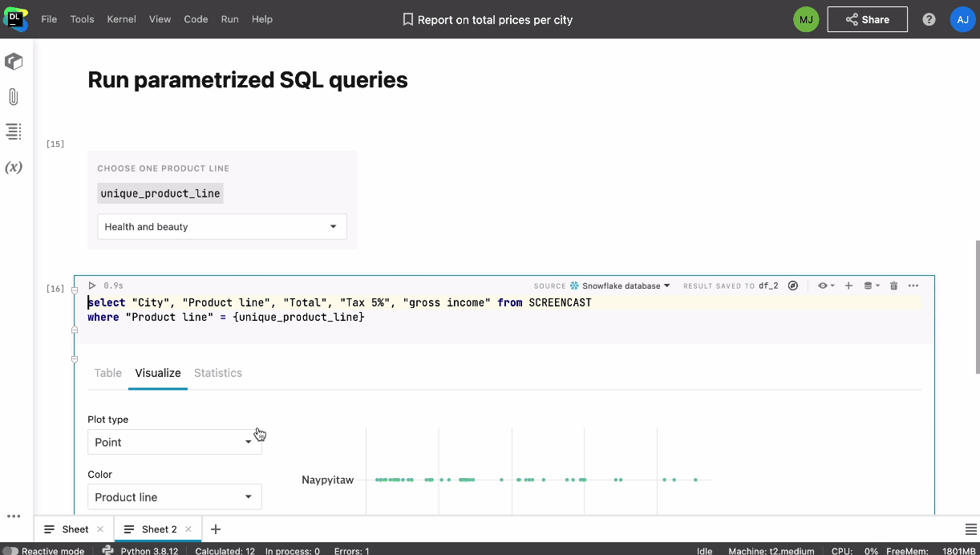Open the Kernel menu
Viewport: 980px width, 555px height.
pyautogui.click(x=121, y=19)
